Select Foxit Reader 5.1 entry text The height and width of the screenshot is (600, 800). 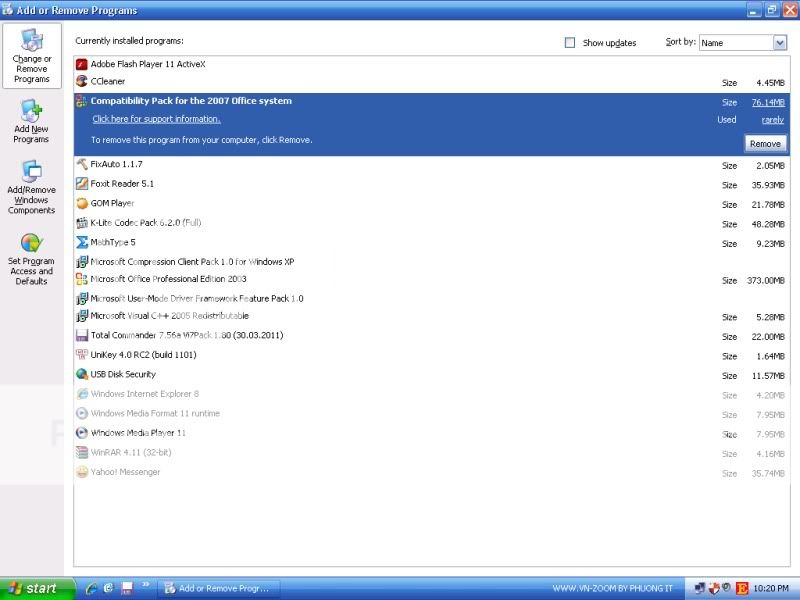point(122,184)
